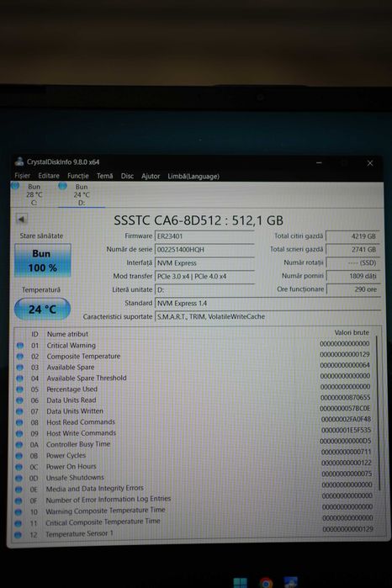Image resolution: width=392 pixels, height=588 pixels.
Task: Click raw value 0000000057BC0E
Action: click(x=345, y=408)
